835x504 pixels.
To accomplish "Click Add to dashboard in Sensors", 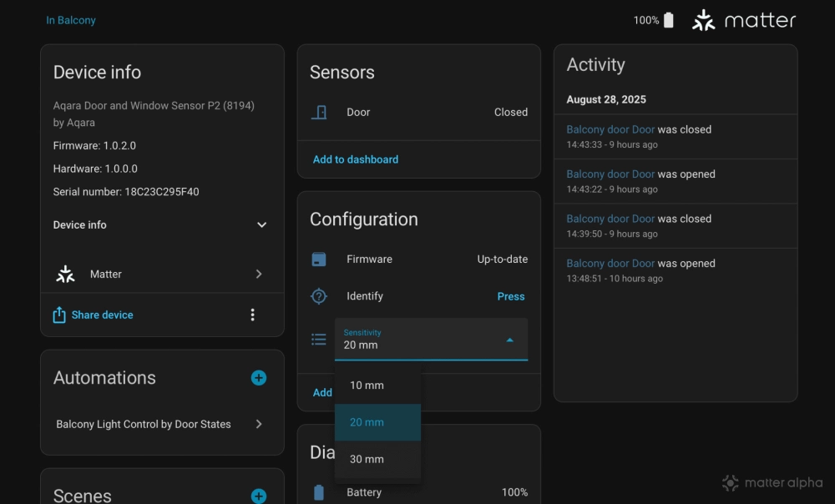I will tap(356, 159).
